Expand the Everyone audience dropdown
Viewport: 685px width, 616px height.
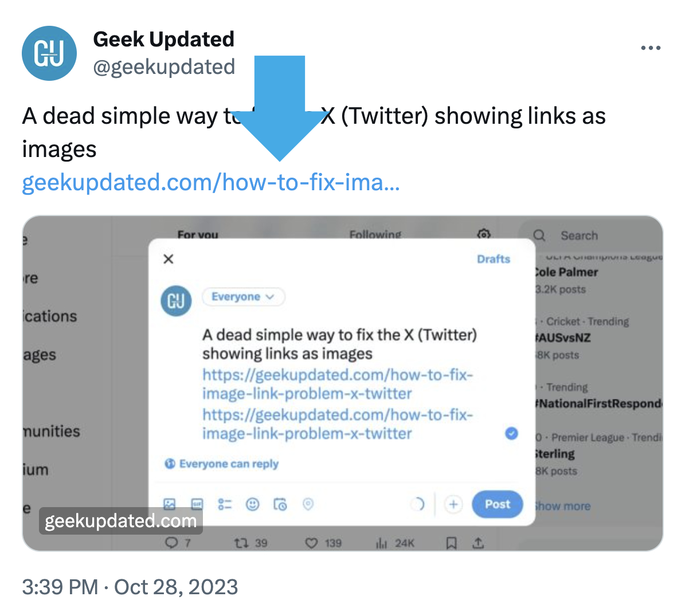(243, 297)
